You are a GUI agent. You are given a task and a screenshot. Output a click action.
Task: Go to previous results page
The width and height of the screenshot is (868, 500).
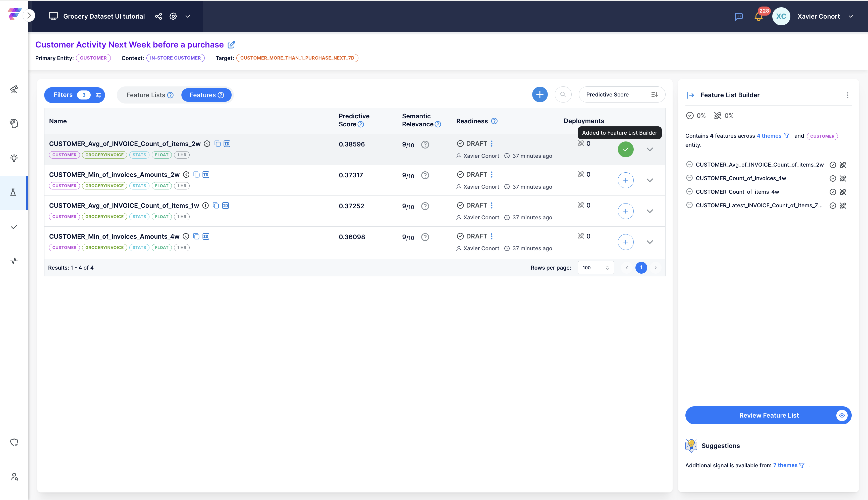pos(627,268)
